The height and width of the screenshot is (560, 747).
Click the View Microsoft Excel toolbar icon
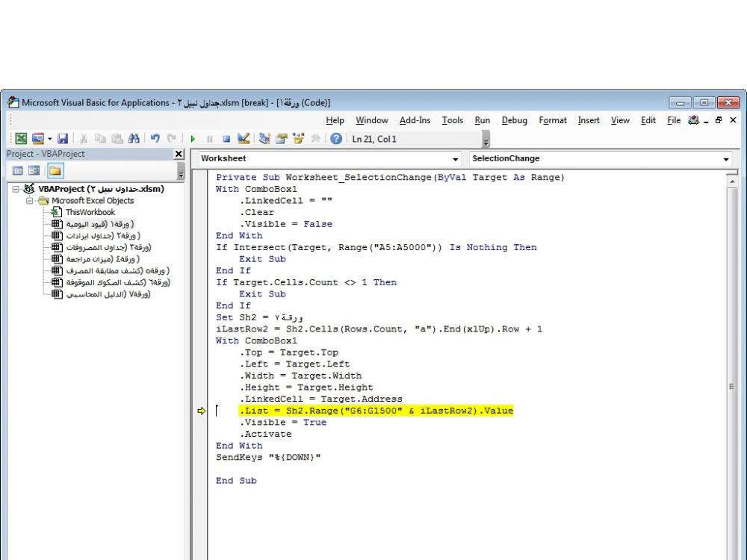pos(21,139)
